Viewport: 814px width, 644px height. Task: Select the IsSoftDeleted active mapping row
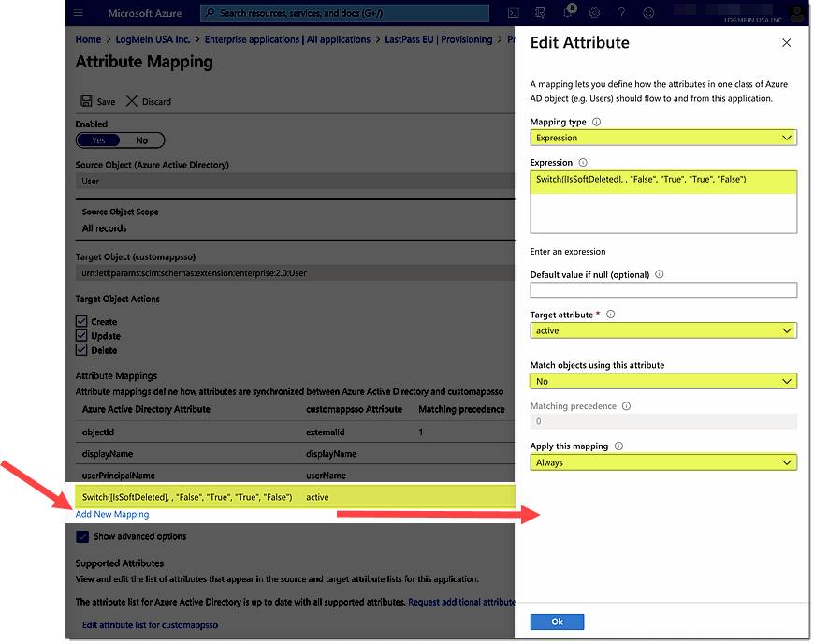296,497
